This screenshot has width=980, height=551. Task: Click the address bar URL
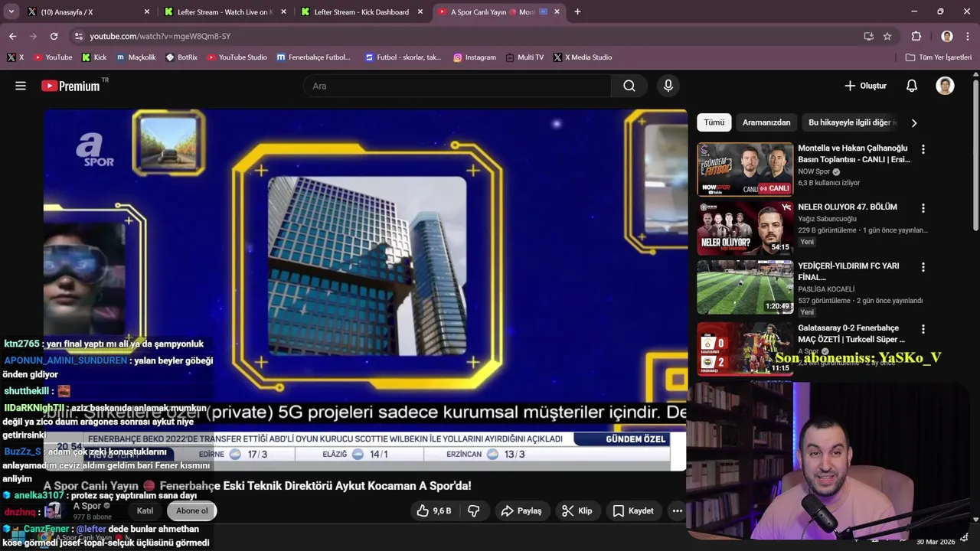[160, 36]
